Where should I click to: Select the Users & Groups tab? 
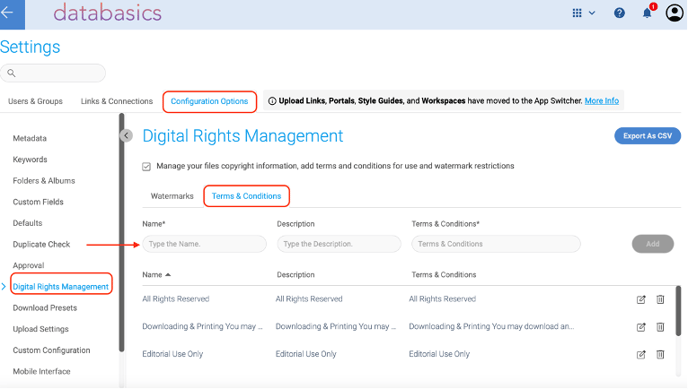pyautogui.click(x=35, y=101)
